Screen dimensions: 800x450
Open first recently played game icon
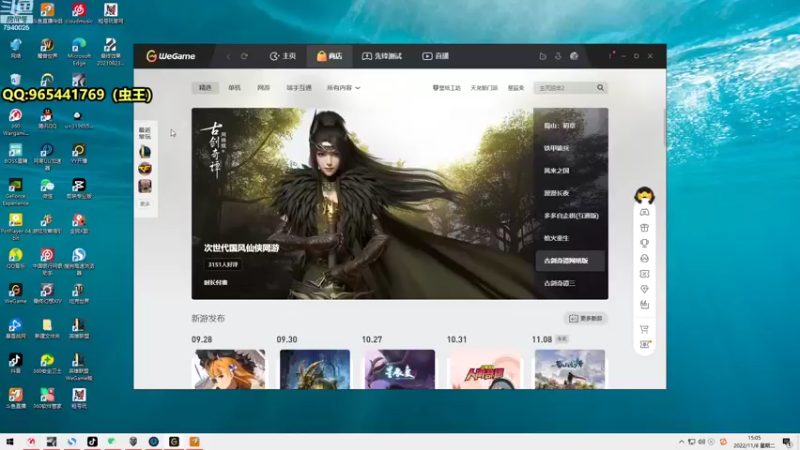click(145, 152)
